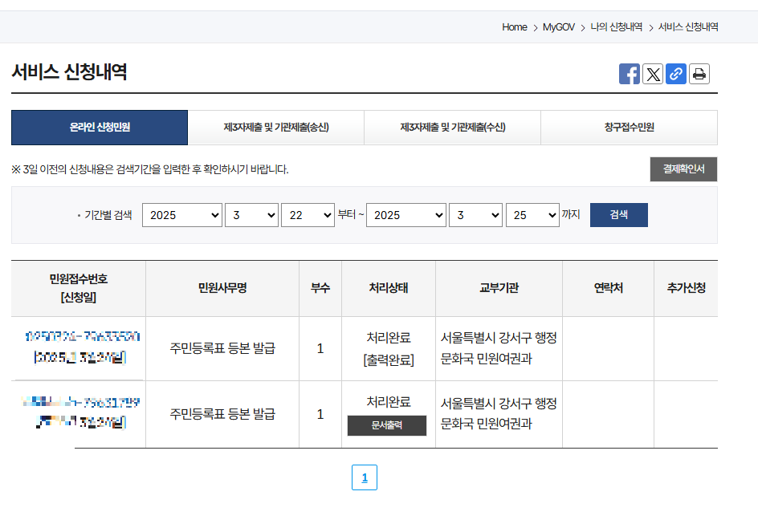Share this page on X
This screenshot has width=758, height=532.
pyautogui.click(x=653, y=74)
